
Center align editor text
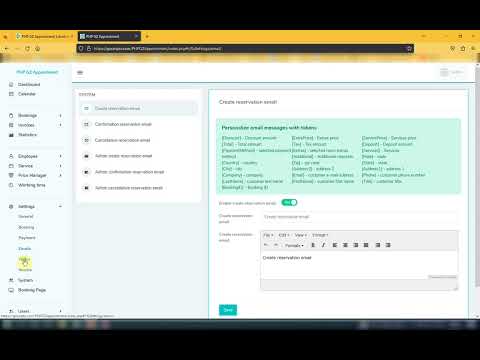coord(345,245)
